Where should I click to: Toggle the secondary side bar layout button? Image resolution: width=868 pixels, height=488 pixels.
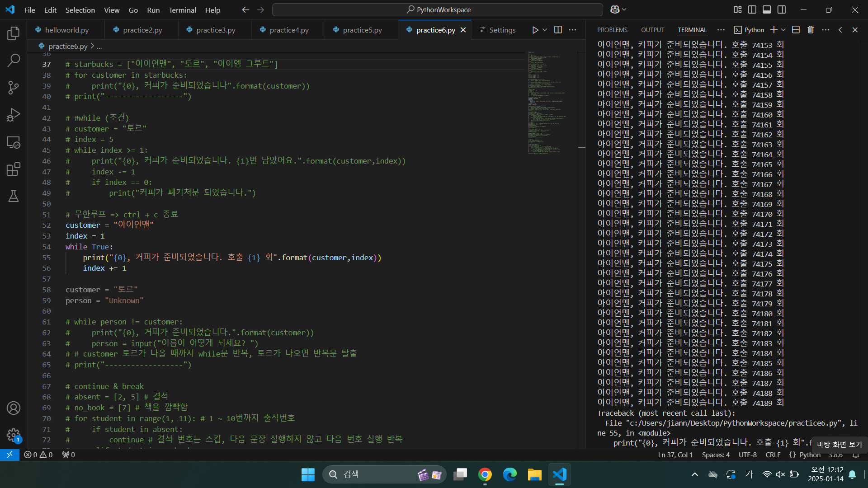[782, 9]
